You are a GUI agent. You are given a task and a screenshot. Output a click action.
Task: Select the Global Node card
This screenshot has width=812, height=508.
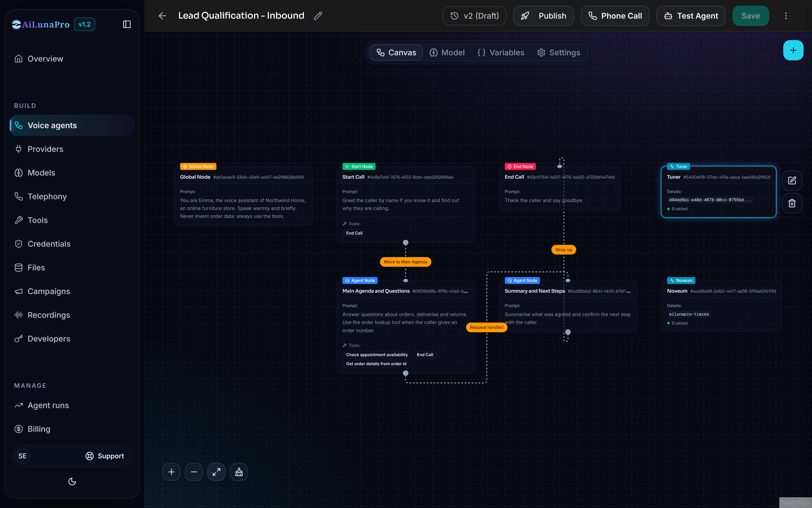pyautogui.click(x=243, y=196)
